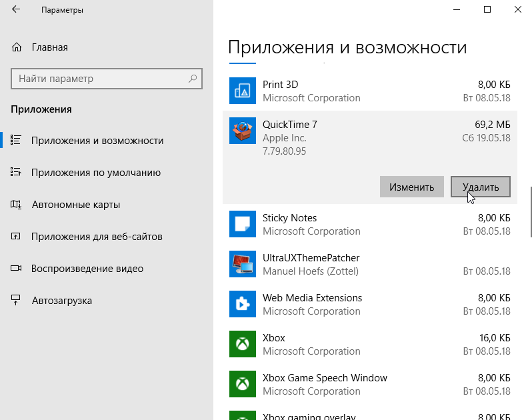Click QuickTime date Сб 19.05.18
Image resolution: width=532 pixels, height=420 pixels.
(x=486, y=138)
